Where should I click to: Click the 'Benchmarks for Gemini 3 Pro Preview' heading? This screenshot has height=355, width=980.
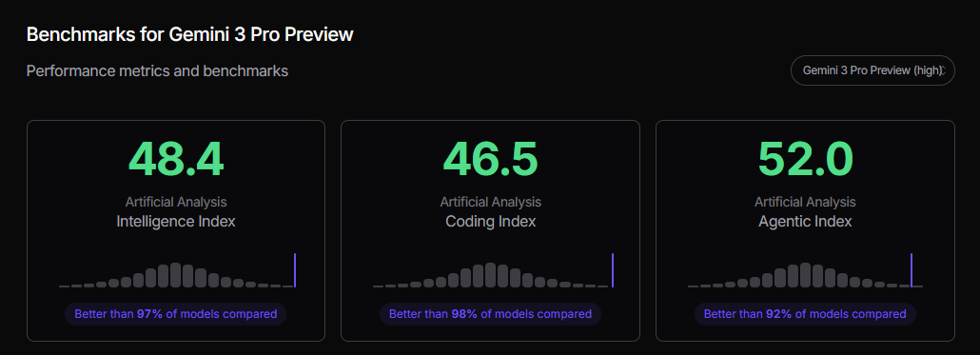click(x=190, y=35)
